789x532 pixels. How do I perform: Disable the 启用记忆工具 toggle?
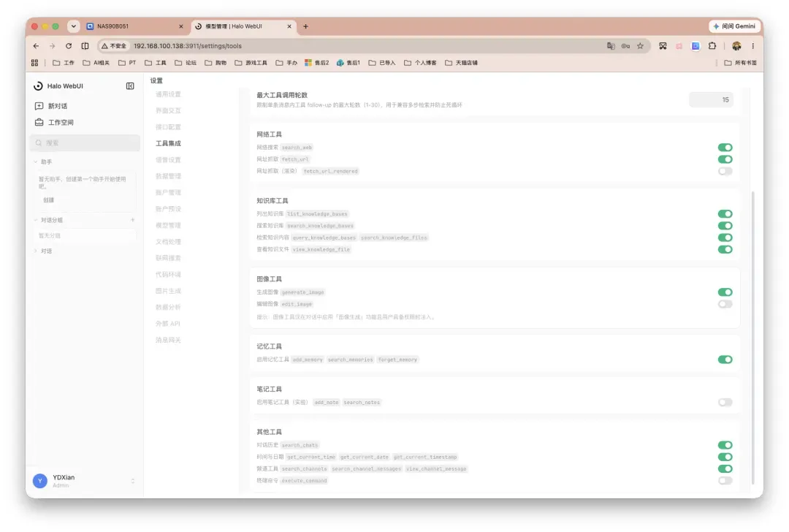tap(725, 360)
